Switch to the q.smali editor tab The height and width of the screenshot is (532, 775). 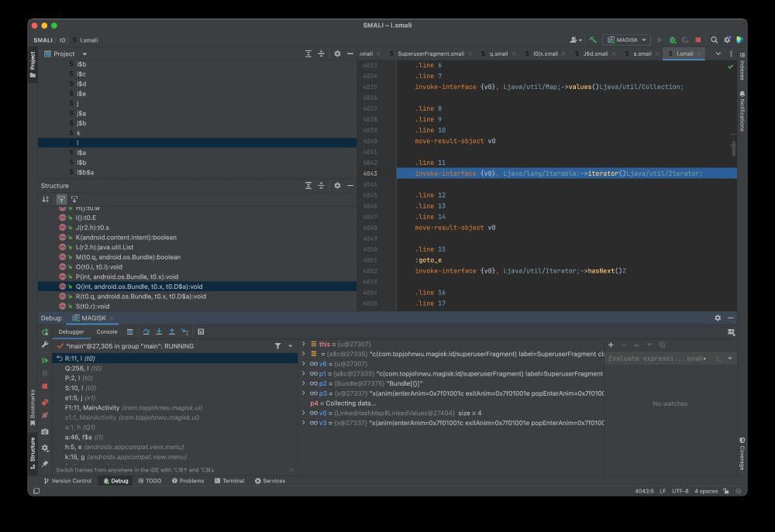[498, 54]
